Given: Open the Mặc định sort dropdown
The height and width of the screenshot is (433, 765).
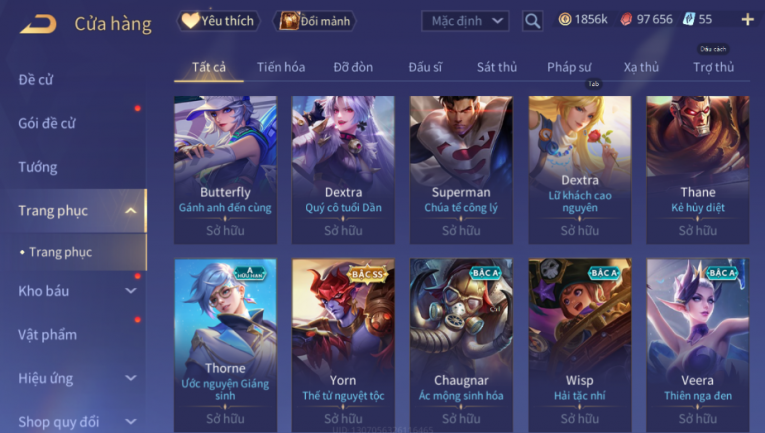Looking at the screenshot, I should [x=465, y=21].
